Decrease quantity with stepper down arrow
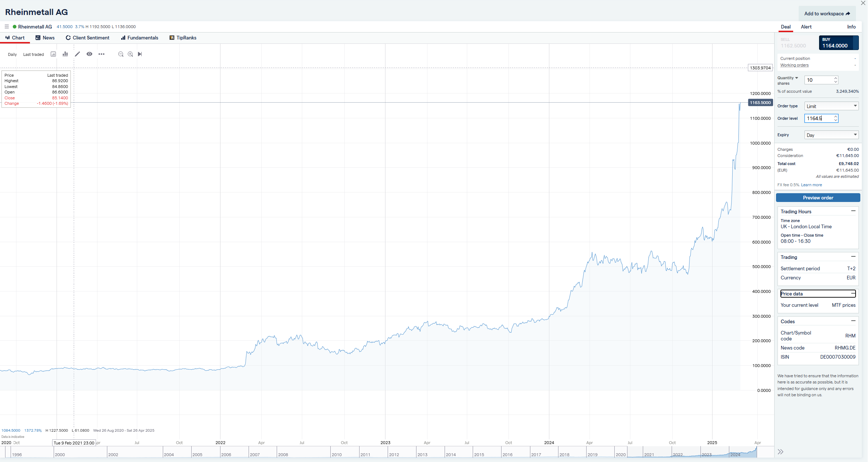 tap(836, 82)
